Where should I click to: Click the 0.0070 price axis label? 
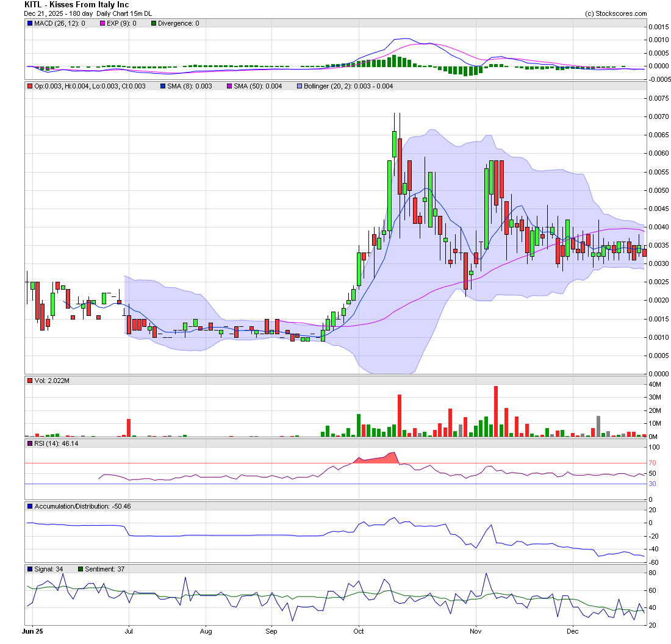pos(659,116)
